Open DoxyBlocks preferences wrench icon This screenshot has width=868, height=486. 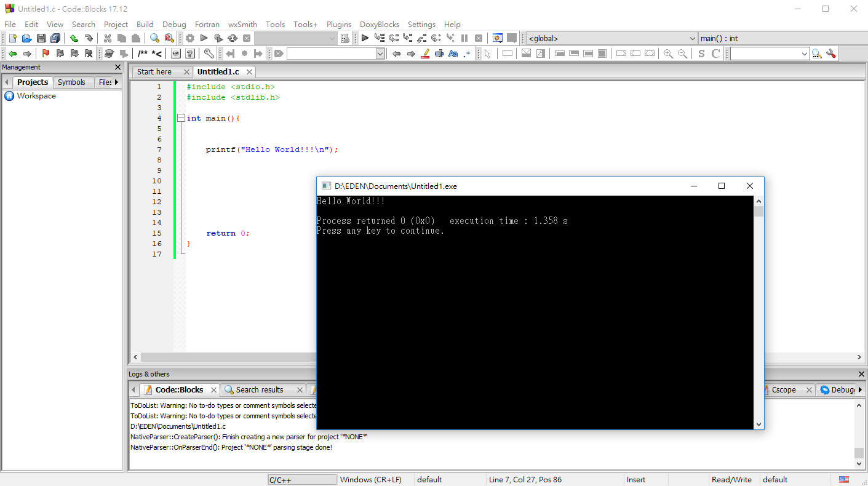(209, 54)
